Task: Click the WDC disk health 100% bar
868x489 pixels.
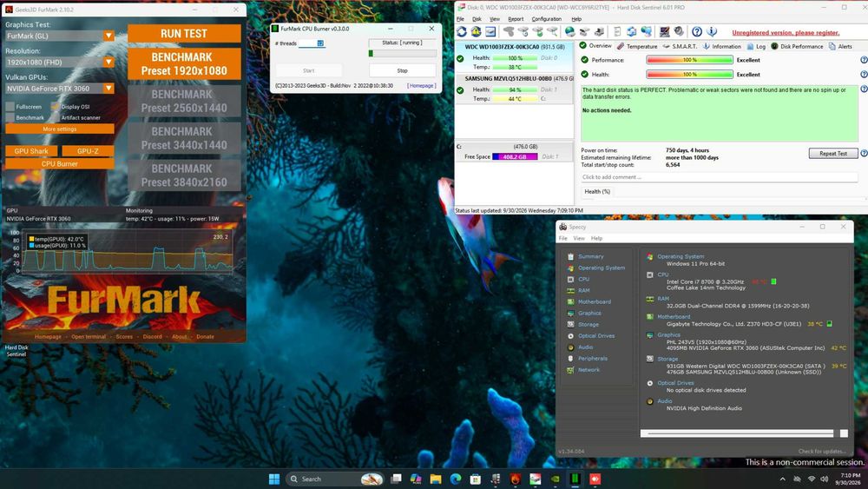Action: tap(515, 58)
